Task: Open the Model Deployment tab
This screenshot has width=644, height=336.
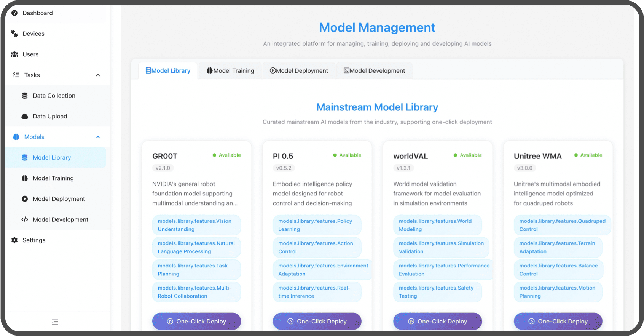Action: (299, 71)
